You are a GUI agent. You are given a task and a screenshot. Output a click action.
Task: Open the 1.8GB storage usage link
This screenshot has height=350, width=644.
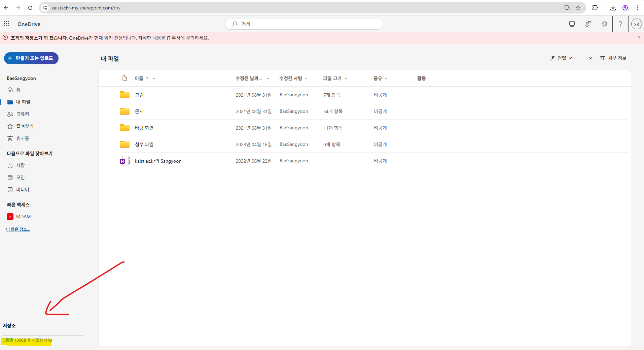8,340
